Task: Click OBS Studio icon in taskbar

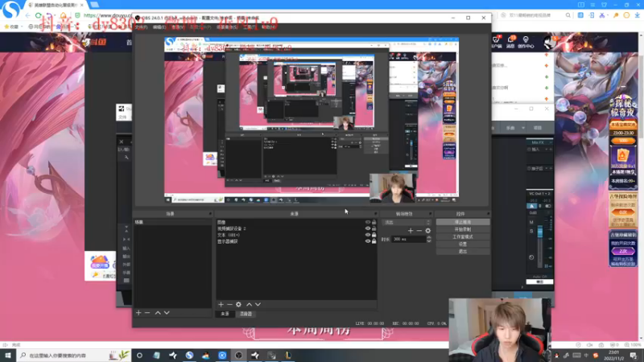Action: tap(238, 356)
